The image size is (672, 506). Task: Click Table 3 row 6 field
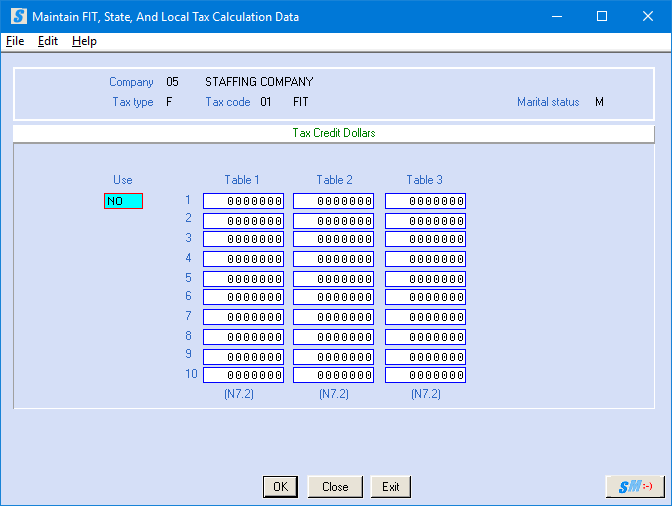pyautogui.click(x=425, y=297)
